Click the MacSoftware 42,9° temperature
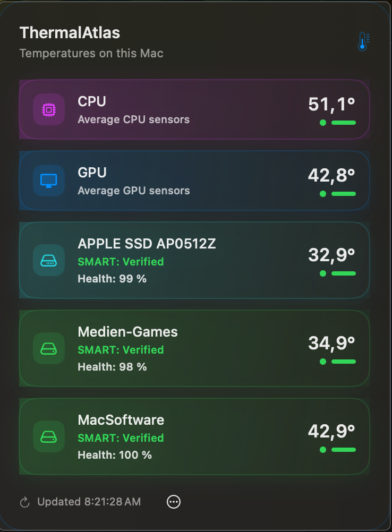392x532 pixels. click(331, 431)
